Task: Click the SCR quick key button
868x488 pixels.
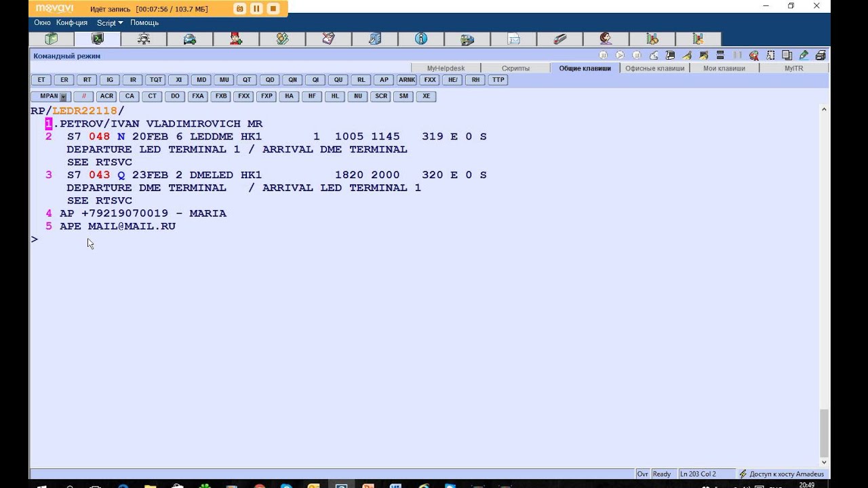Action: 381,96
